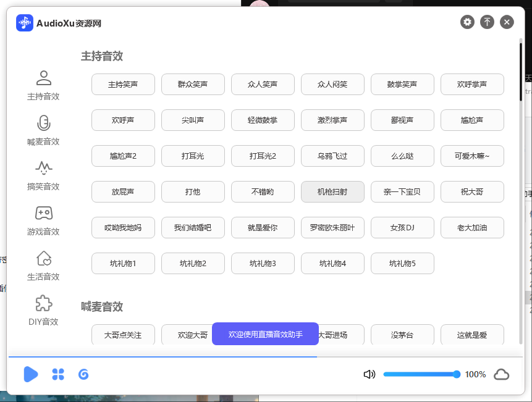Trigger the 机枪扫射 sound effect
The width and height of the screenshot is (532, 402).
click(332, 191)
